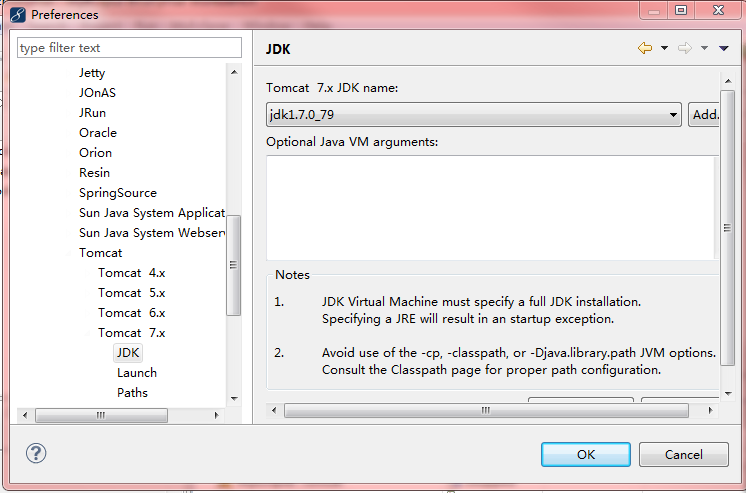The image size is (746, 493).
Task: Click inside Optional Java VM arguments box
Action: [492, 208]
